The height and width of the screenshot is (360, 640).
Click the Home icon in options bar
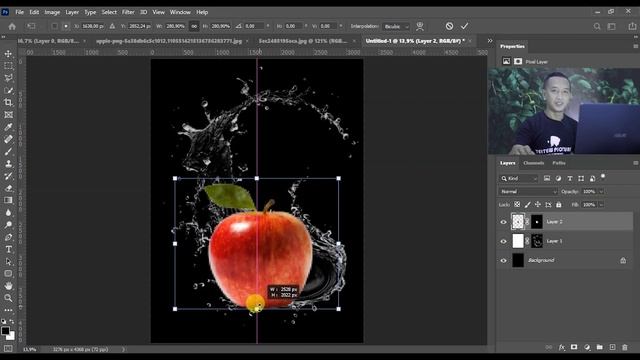(12, 27)
